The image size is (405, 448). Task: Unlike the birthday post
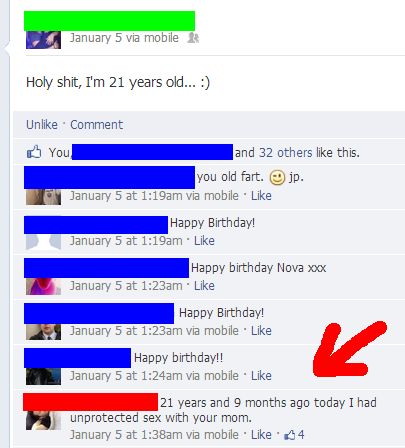click(42, 125)
